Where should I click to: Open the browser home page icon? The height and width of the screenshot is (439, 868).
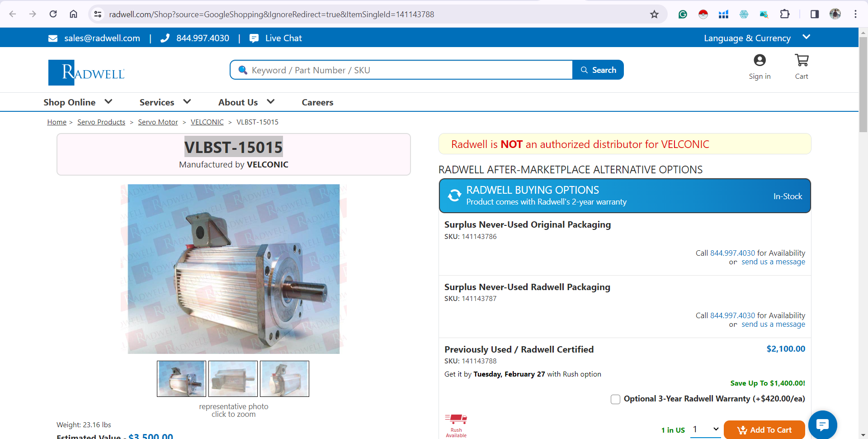73,14
